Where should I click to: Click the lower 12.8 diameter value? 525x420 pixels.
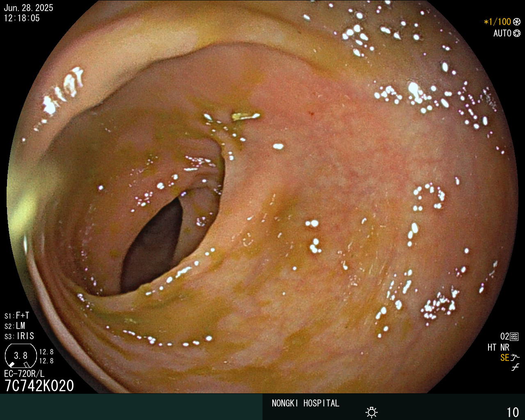46,361
